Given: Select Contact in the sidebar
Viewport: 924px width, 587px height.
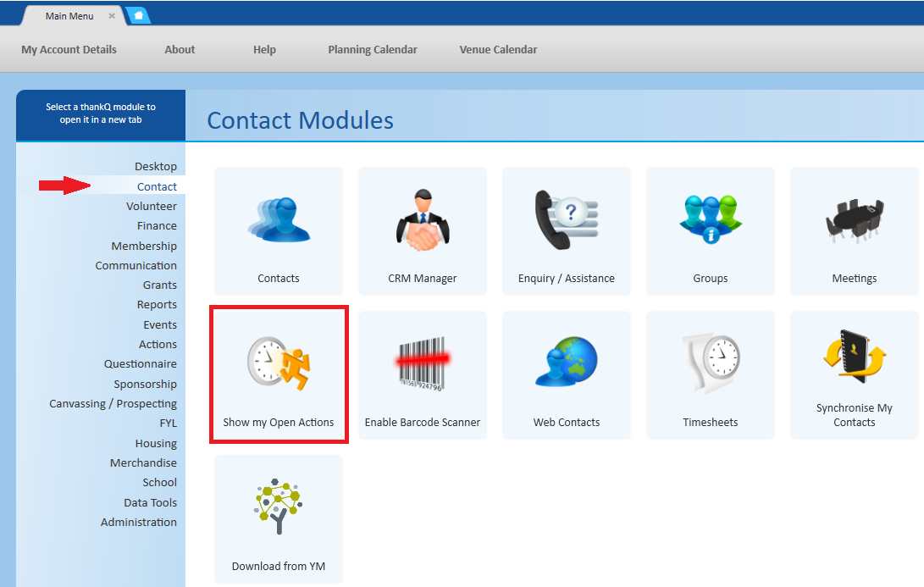Looking at the screenshot, I should point(157,186).
